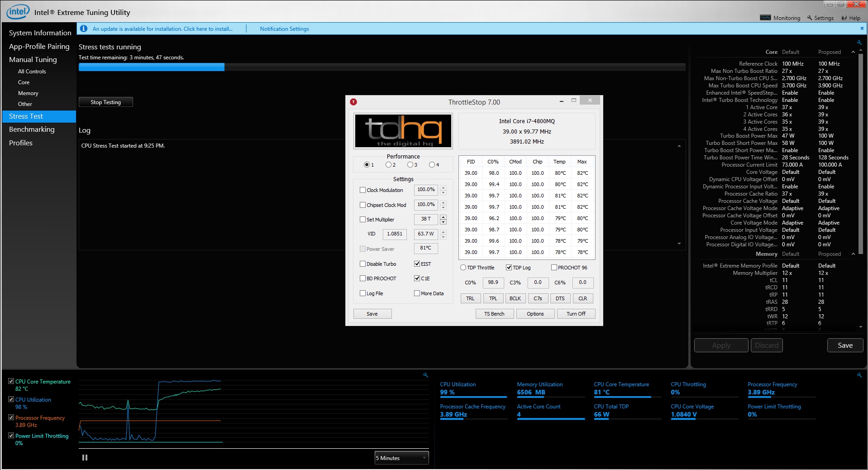Image resolution: width=868 pixels, height=470 pixels.
Task: Collapse the Core section
Action: (x=853, y=52)
